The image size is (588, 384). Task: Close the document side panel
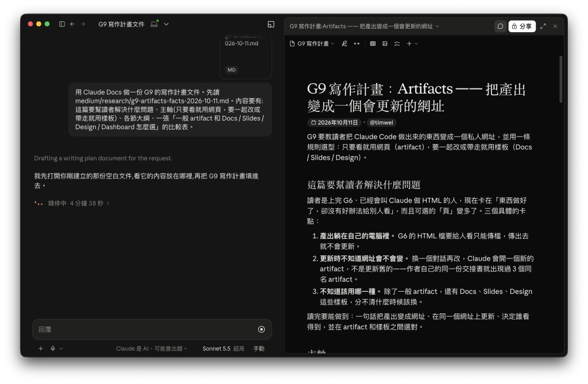[x=555, y=26]
